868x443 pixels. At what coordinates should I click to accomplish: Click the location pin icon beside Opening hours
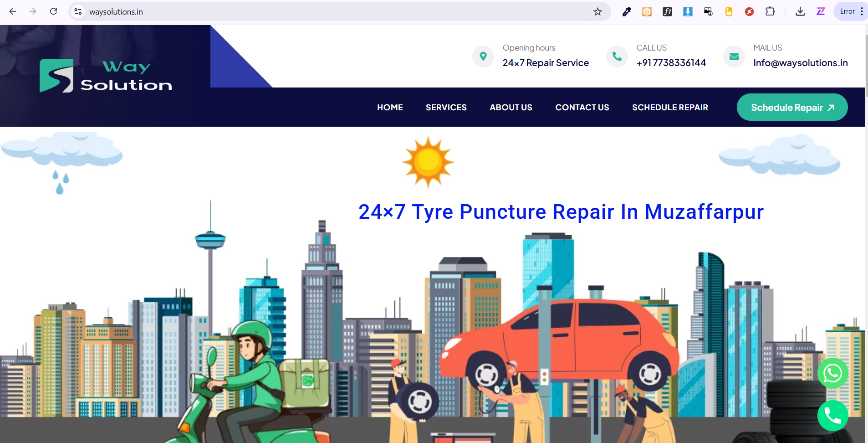(x=483, y=57)
